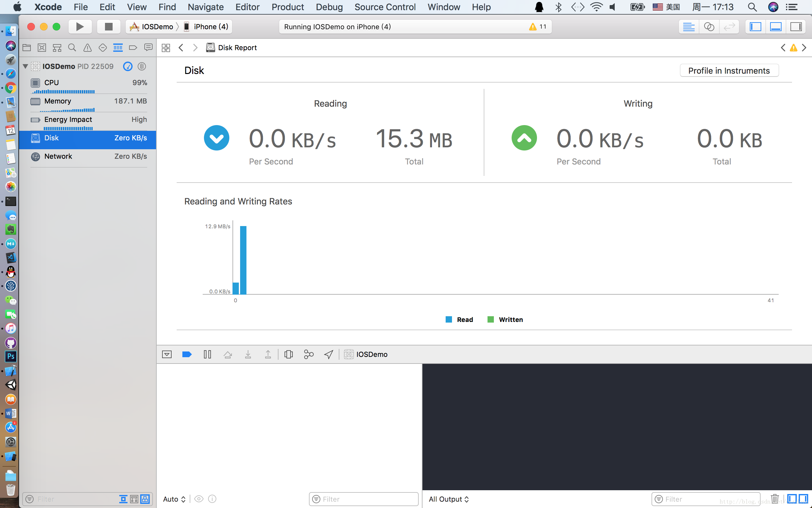Select the Disk gauge row
Screen dimensions: 812x508
[88, 140]
